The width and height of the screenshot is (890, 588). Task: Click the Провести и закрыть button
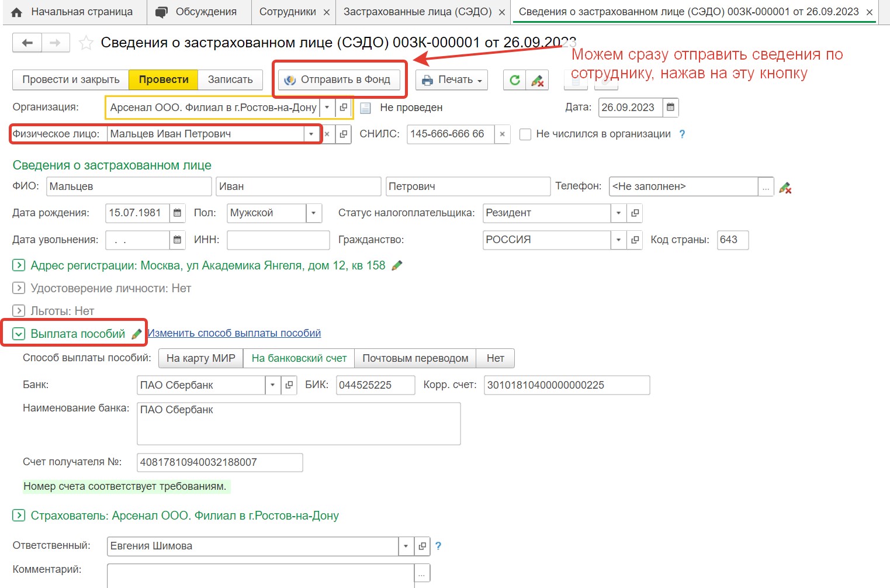(x=71, y=79)
